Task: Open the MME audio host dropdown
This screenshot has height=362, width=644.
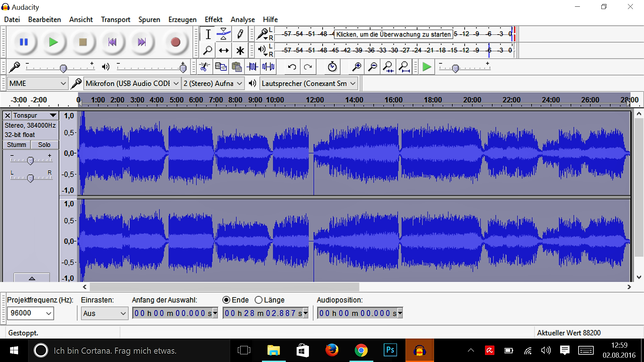Action: coord(37,83)
